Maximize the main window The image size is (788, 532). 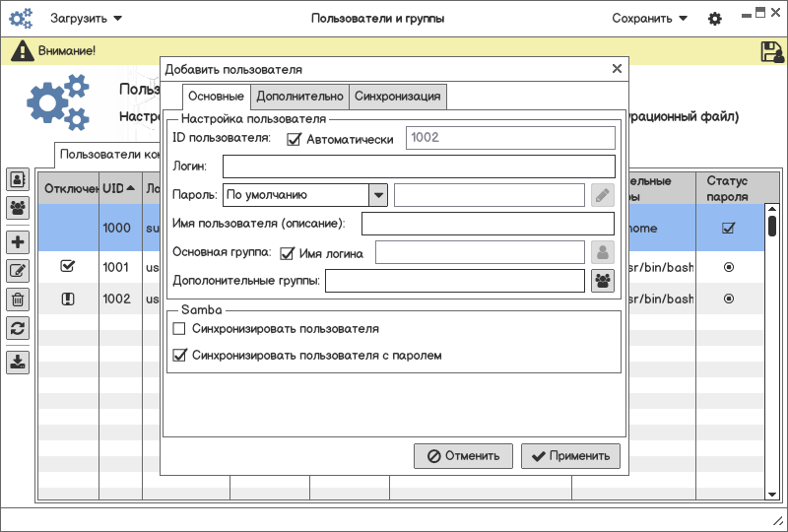[x=760, y=13]
